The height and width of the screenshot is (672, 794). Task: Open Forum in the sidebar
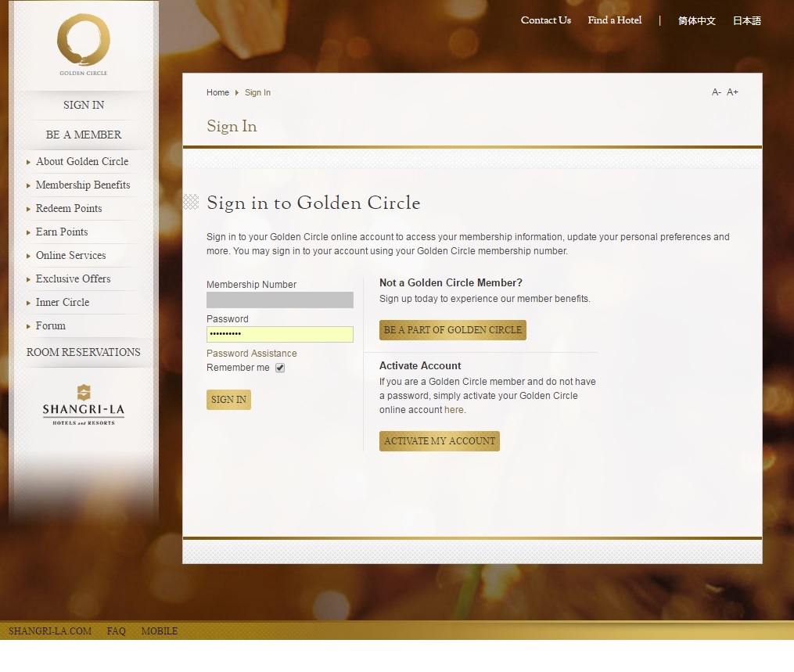(51, 325)
